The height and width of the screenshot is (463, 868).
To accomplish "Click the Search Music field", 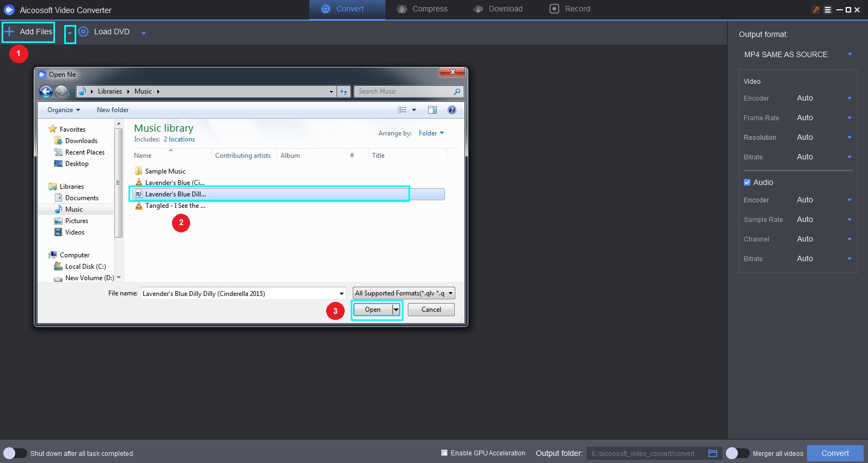I will coord(408,91).
